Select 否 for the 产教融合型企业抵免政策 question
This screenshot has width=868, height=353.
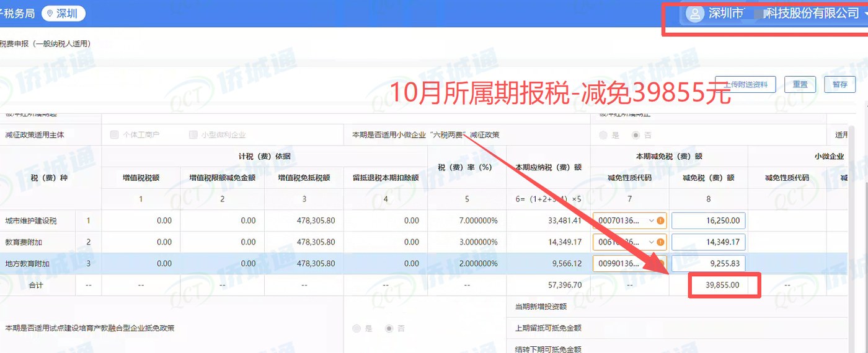click(390, 328)
